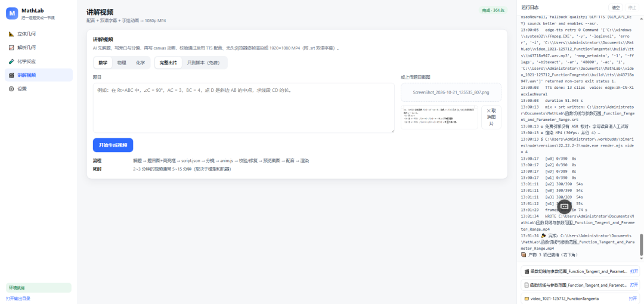644x304 pixels.
Task: Click the blue MathLab M logo
Action: click(x=13, y=14)
